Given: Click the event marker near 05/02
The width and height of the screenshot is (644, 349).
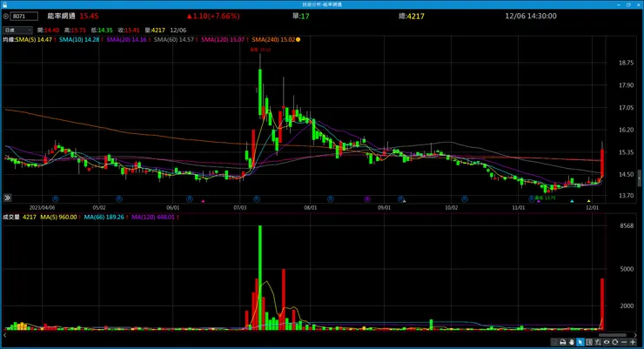Looking at the screenshot, I should (119, 199).
